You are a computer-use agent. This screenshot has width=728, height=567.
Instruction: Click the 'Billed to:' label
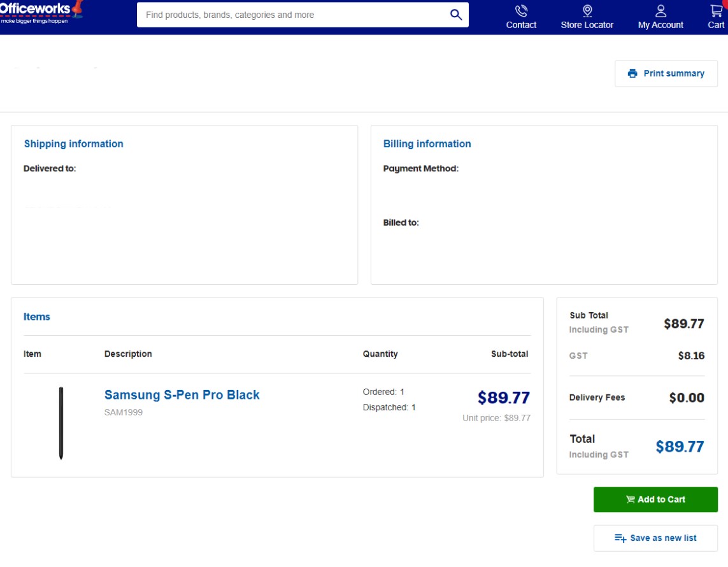coord(401,222)
